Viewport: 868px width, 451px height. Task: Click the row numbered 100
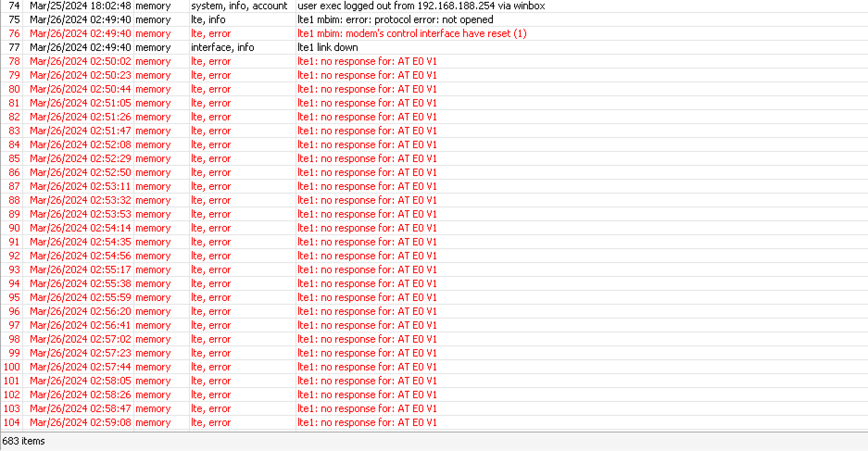click(x=11, y=367)
